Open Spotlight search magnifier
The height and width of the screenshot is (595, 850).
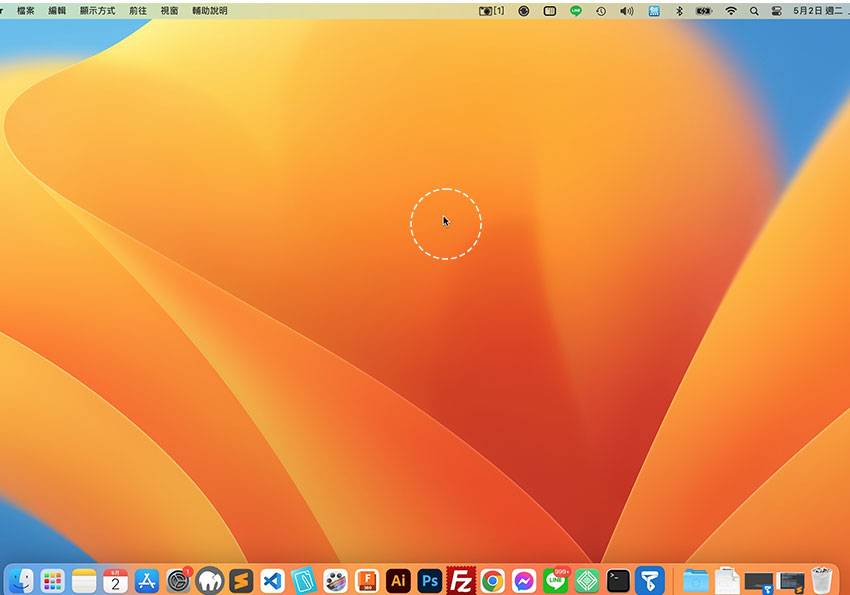(x=754, y=10)
